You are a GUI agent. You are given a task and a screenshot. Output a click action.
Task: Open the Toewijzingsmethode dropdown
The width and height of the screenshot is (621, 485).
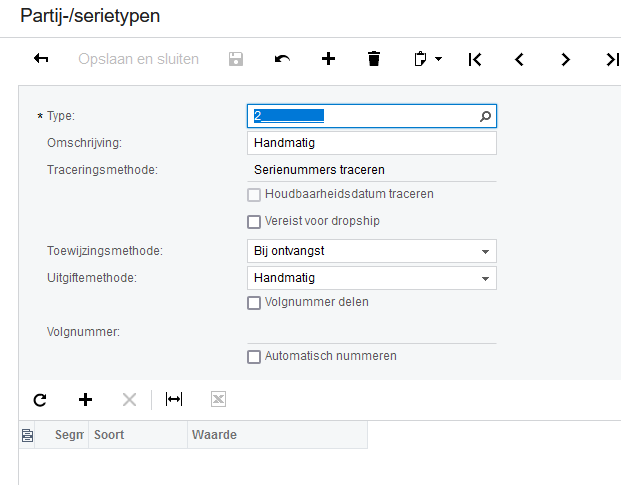point(371,251)
